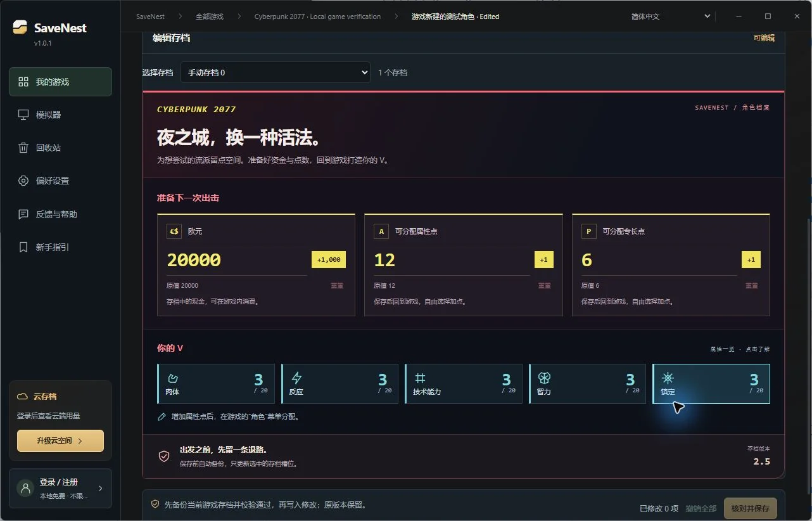Reset 欧元 value with 重置
This screenshot has width=812, height=521.
click(x=337, y=286)
